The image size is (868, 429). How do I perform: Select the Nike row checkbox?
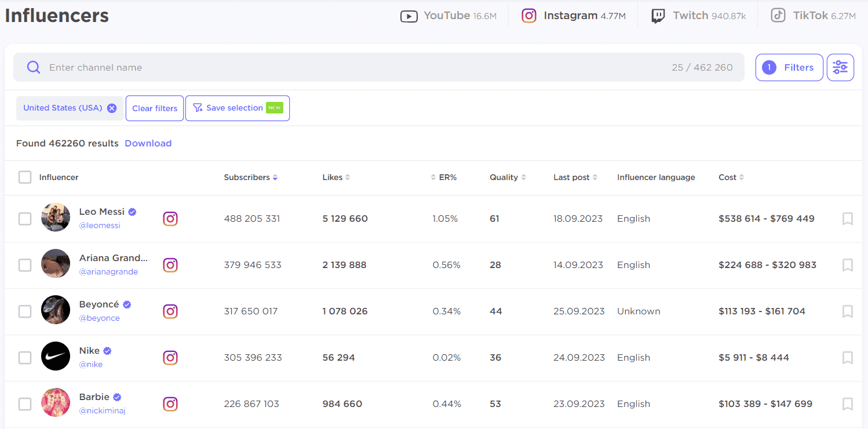(x=25, y=358)
